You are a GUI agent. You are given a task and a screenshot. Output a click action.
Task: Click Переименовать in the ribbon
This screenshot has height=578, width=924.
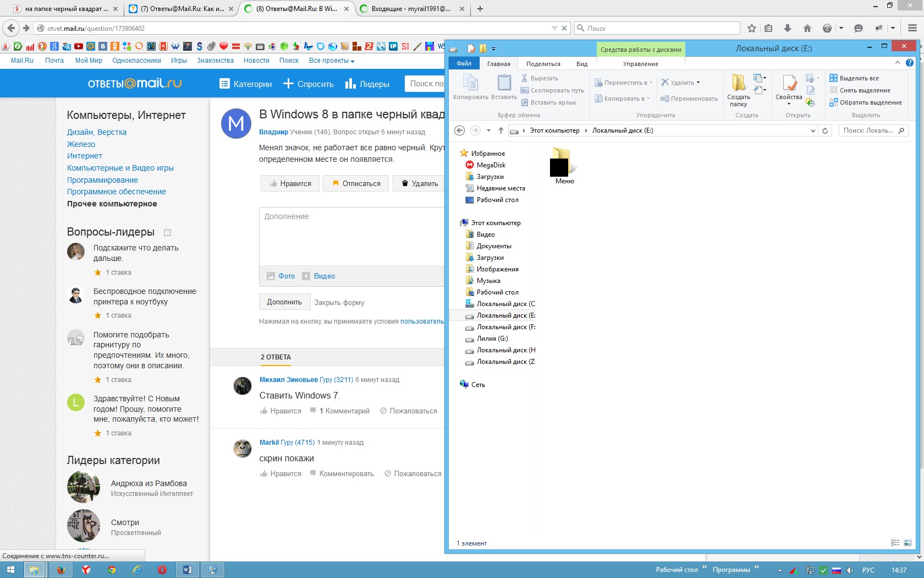[x=689, y=99]
